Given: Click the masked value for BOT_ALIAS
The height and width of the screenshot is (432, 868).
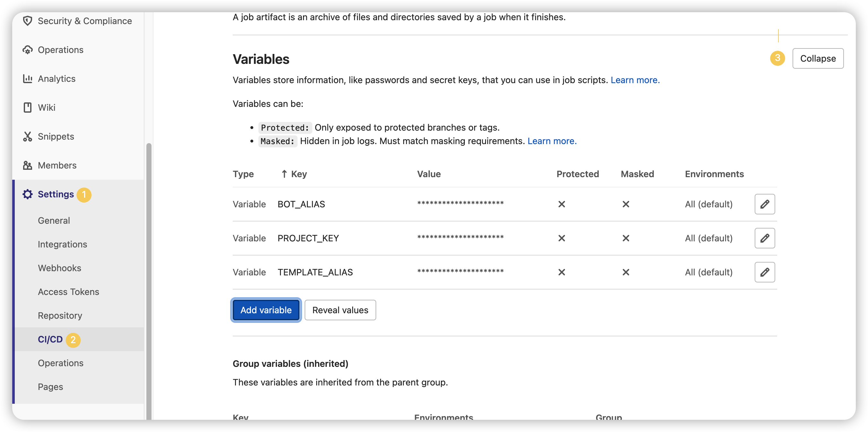Looking at the screenshot, I should (x=460, y=203).
